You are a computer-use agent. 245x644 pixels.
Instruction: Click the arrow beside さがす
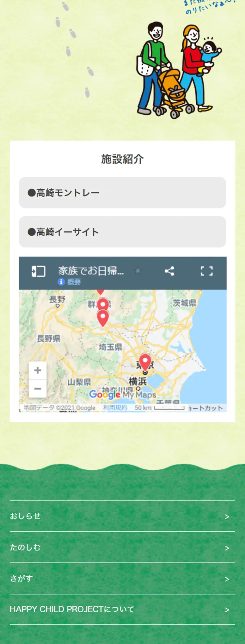tap(227, 579)
